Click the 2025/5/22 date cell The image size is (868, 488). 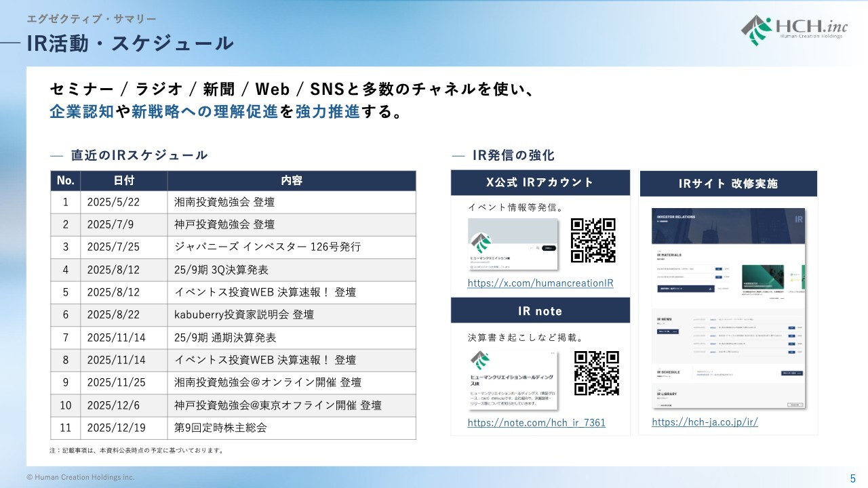pyautogui.click(x=113, y=202)
